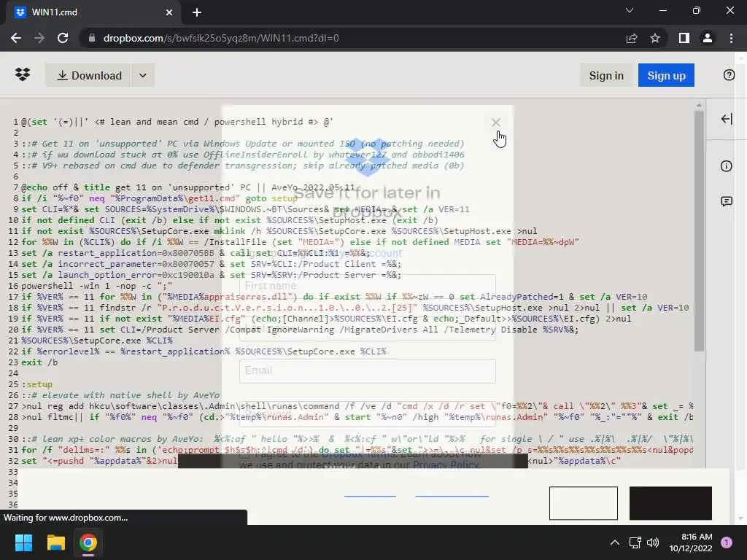Click the site lock icon
This screenshot has height=560, width=747.
(92, 38)
